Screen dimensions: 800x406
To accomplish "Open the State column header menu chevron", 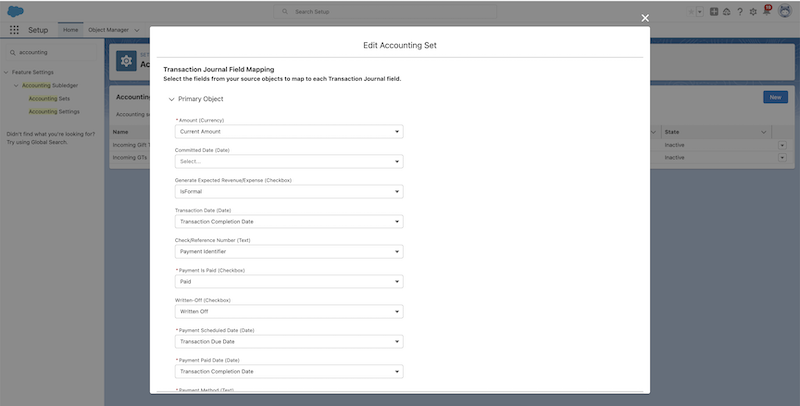I will 763,133.
